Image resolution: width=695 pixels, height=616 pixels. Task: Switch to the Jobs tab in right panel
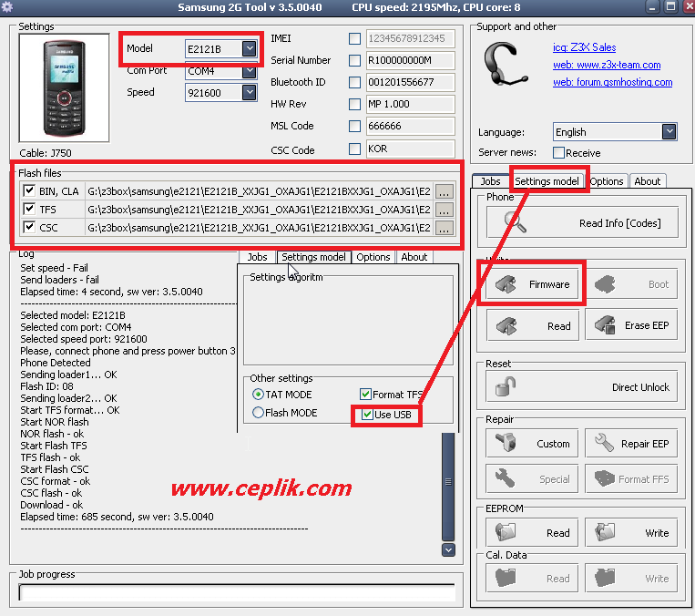click(490, 181)
